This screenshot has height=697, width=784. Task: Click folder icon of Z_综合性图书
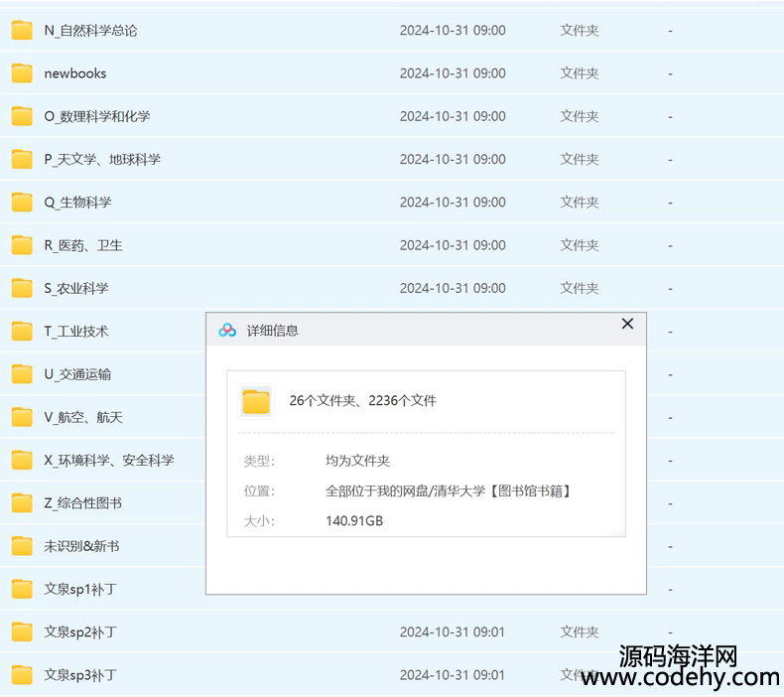click(x=22, y=503)
